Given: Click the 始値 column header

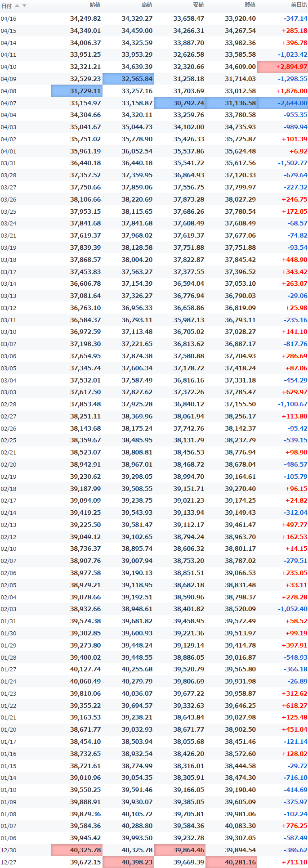Looking at the screenshot, I should (95, 5).
